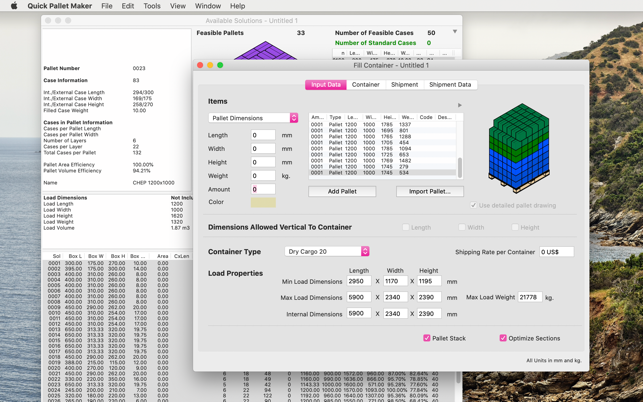The width and height of the screenshot is (643, 402).
Task: Switch to the Container tab
Action: (x=365, y=85)
